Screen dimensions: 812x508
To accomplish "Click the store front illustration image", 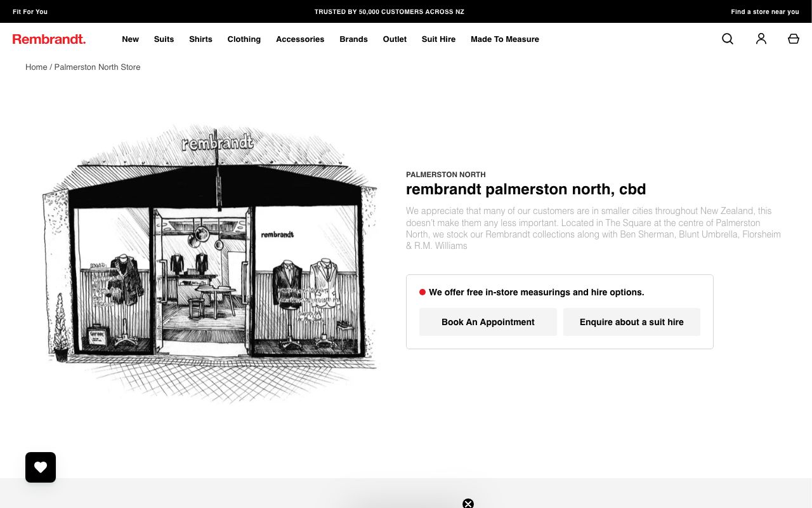I will (x=209, y=264).
